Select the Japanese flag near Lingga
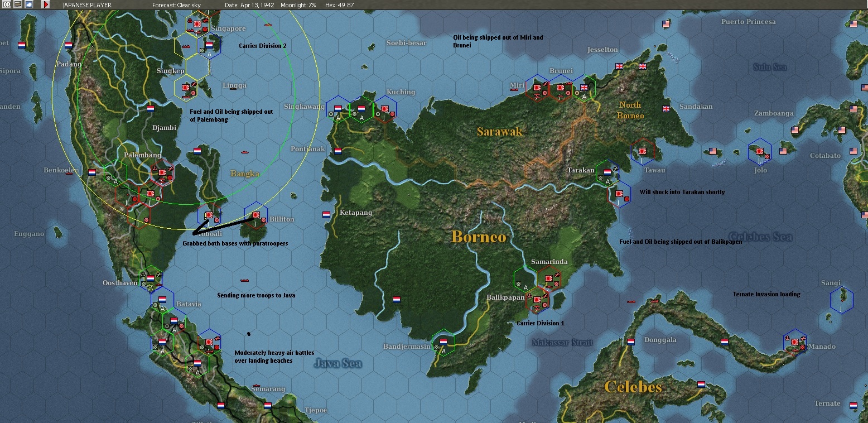Image resolution: width=868 pixels, height=423 pixels. click(186, 88)
